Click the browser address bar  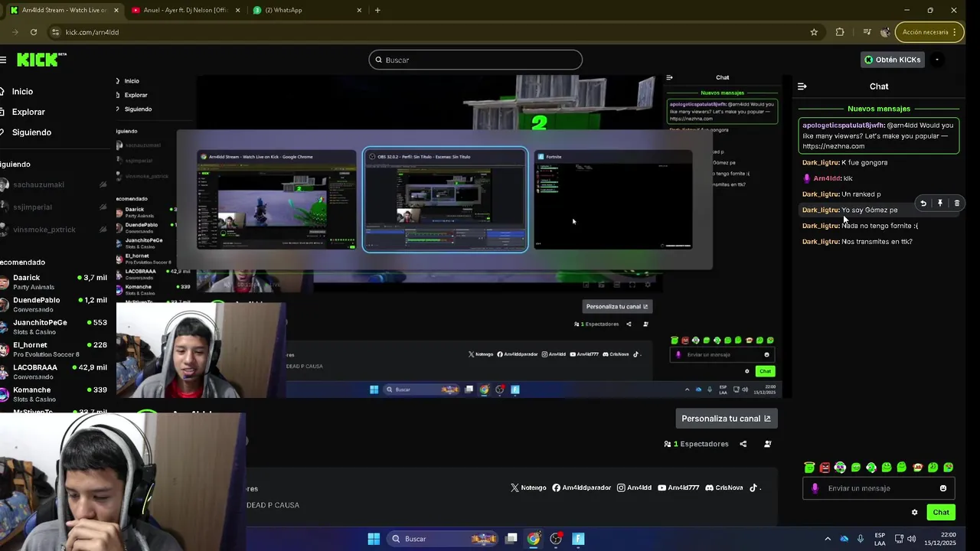pos(429,32)
